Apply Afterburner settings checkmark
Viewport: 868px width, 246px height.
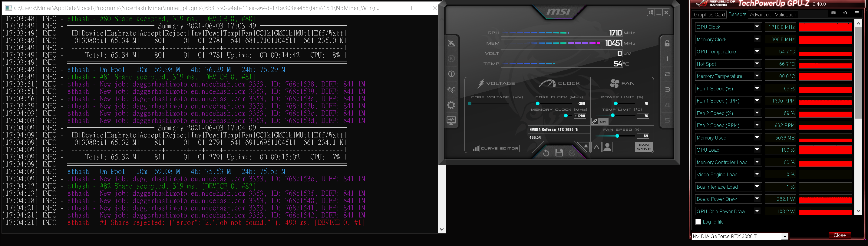(572, 153)
